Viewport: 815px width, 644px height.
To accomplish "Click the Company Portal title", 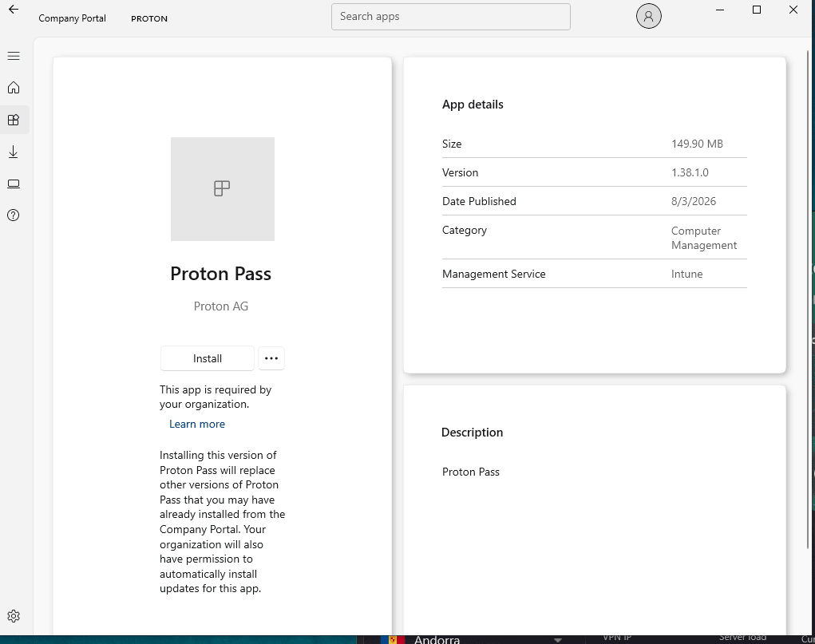I will tap(73, 18).
